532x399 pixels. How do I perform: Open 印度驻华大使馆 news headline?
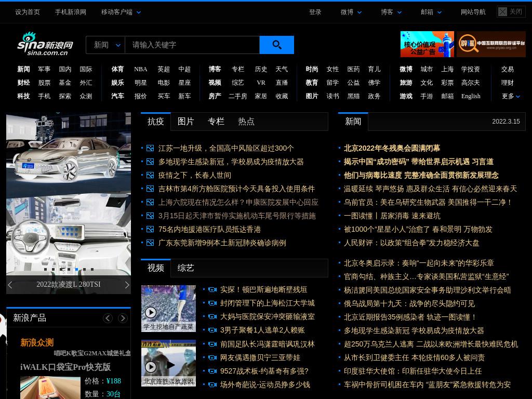pos(413,371)
